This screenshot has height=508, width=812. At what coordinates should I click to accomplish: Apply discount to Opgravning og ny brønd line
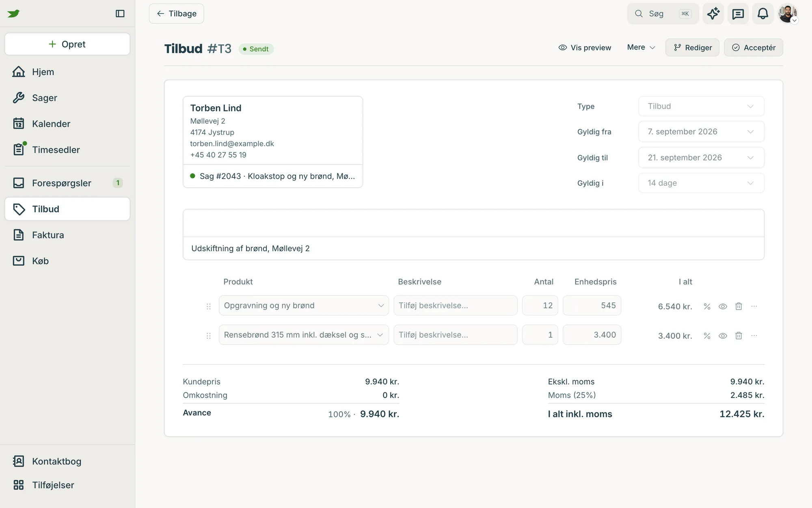coord(707,306)
